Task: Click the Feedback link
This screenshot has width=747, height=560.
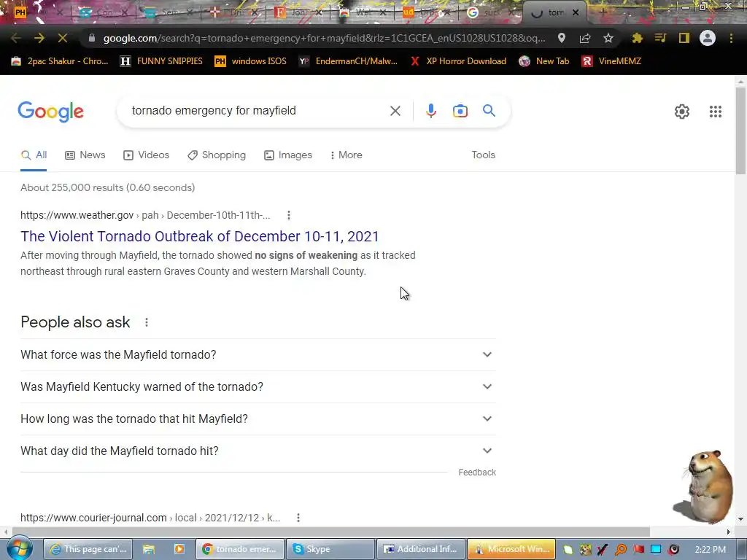Action: [x=477, y=472]
